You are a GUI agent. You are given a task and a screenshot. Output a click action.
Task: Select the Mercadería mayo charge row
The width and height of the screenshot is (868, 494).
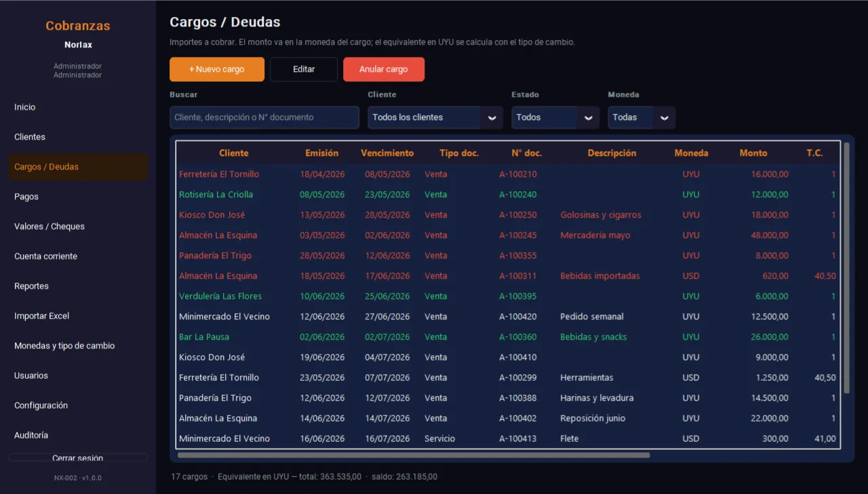508,235
